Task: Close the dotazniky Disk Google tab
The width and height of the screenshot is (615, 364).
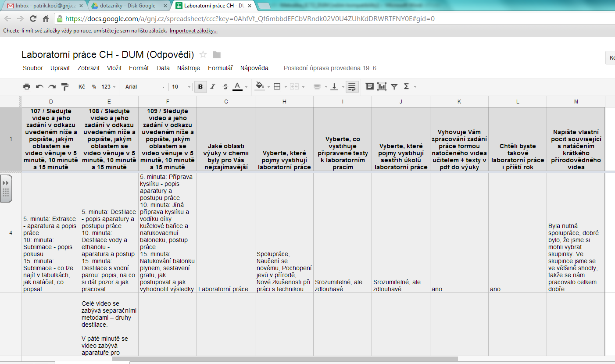Action: tap(166, 6)
